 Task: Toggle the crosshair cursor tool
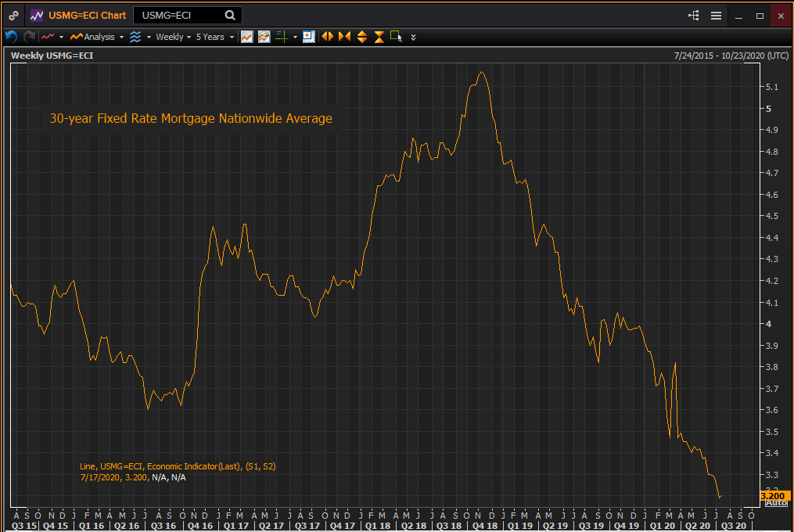[282, 37]
